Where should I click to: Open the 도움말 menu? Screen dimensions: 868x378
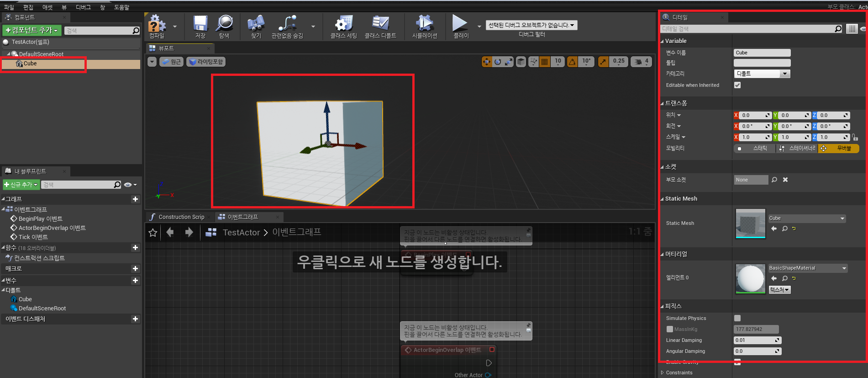coord(121,7)
